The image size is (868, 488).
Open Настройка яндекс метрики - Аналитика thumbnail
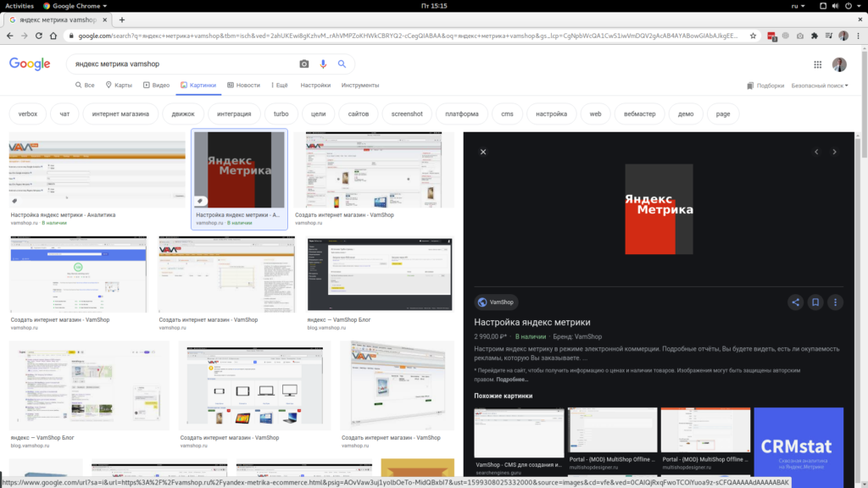click(97, 169)
